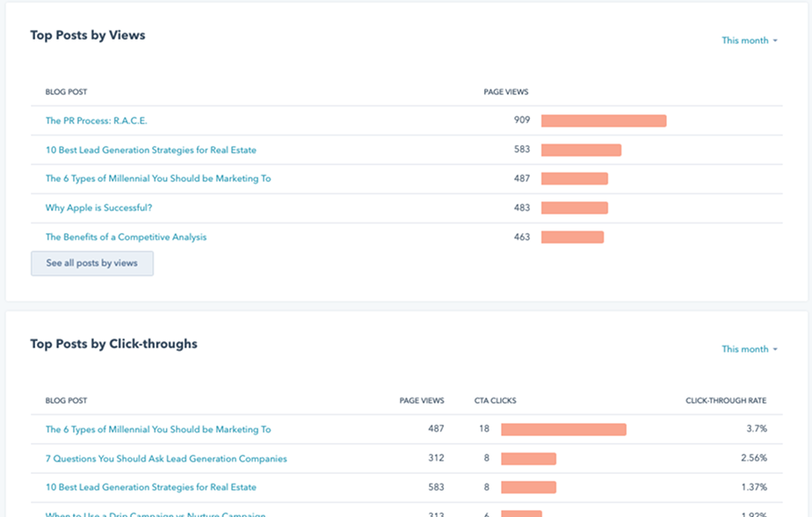Open the This month dropdown for Top Posts by Views
The width and height of the screenshot is (812, 517).
pyautogui.click(x=750, y=40)
